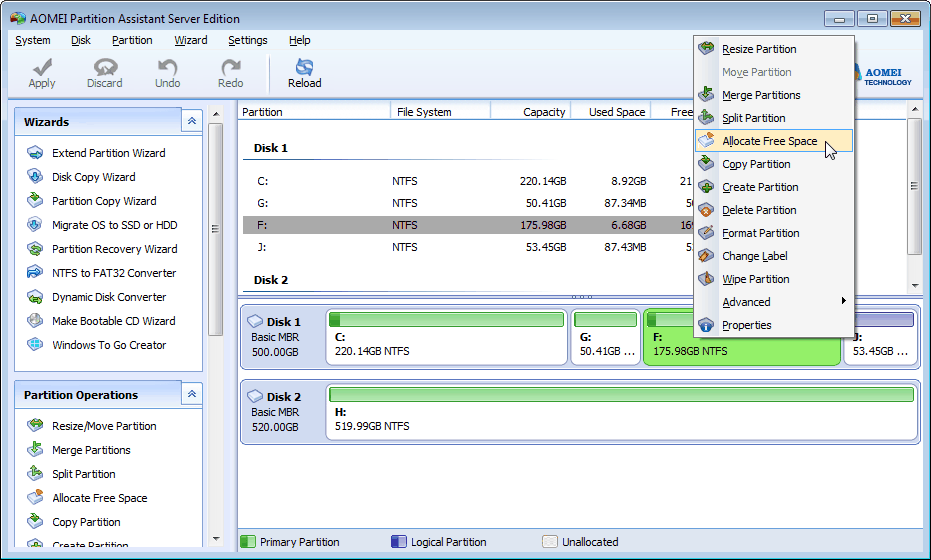Click the Discard toolbar icon
Image resolution: width=931 pixels, height=560 pixels.
(x=105, y=67)
